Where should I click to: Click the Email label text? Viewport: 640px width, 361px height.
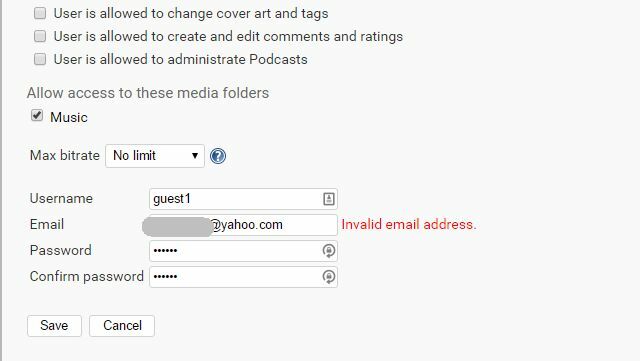click(x=47, y=224)
